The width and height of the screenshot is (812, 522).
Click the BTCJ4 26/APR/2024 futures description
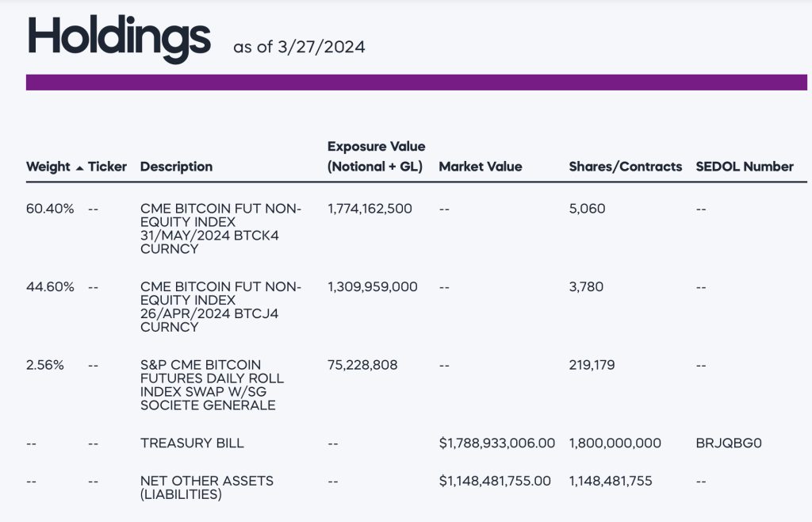point(220,306)
